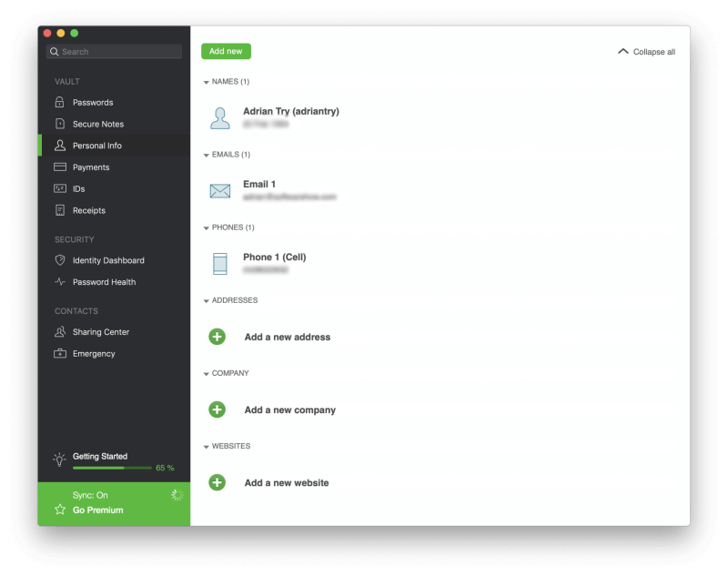This screenshot has height=576, width=728.
Task: Collapse the ADDRESSES section triangle
Action: click(206, 301)
